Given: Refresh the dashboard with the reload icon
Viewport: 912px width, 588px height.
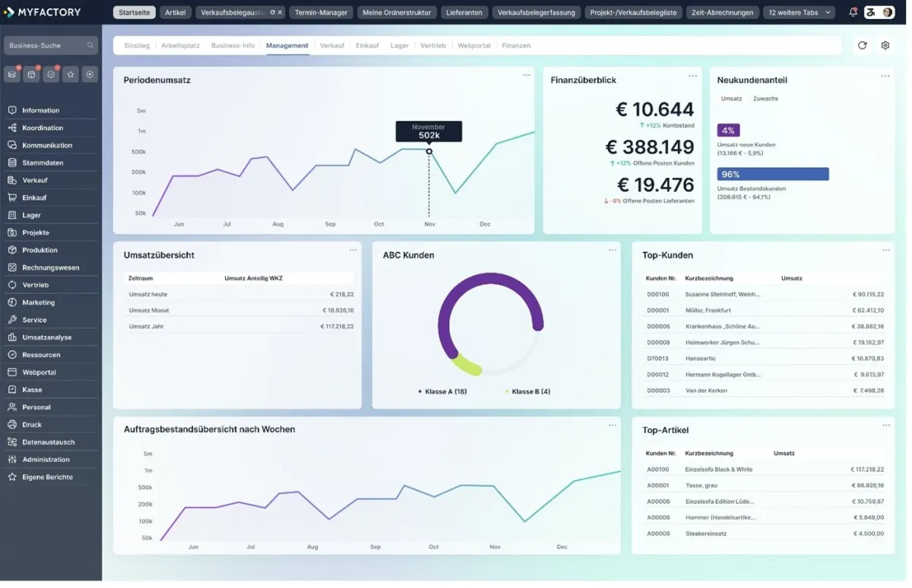Looking at the screenshot, I should [x=862, y=46].
